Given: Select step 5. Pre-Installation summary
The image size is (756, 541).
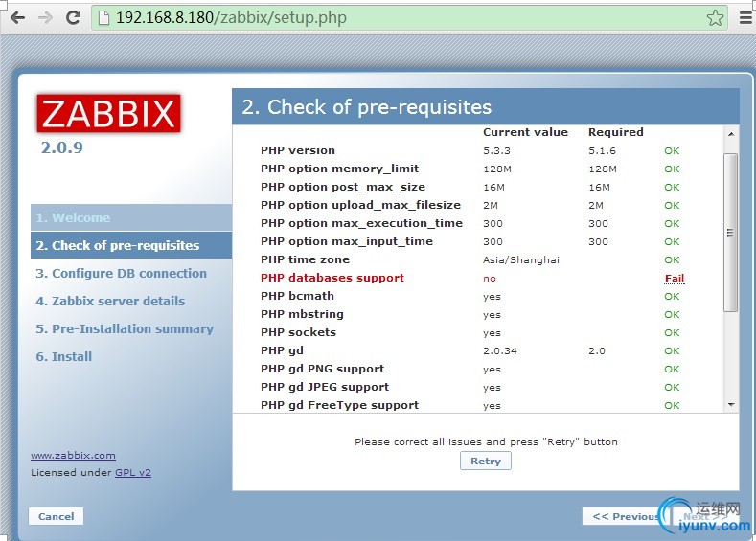Looking at the screenshot, I should tap(125, 329).
